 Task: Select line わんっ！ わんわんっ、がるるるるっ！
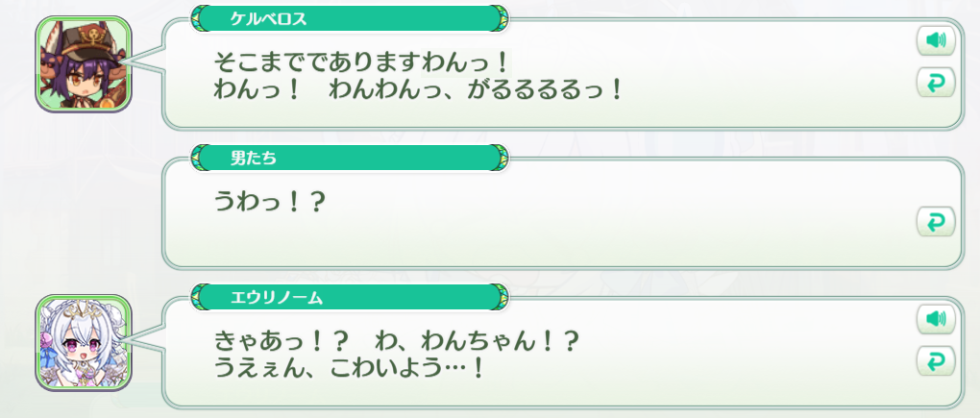[x=418, y=91]
